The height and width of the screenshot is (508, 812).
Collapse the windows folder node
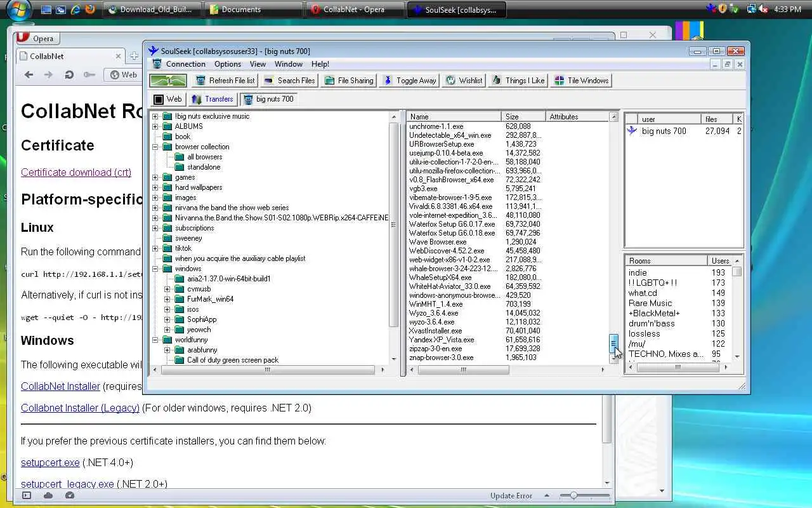point(155,269)
